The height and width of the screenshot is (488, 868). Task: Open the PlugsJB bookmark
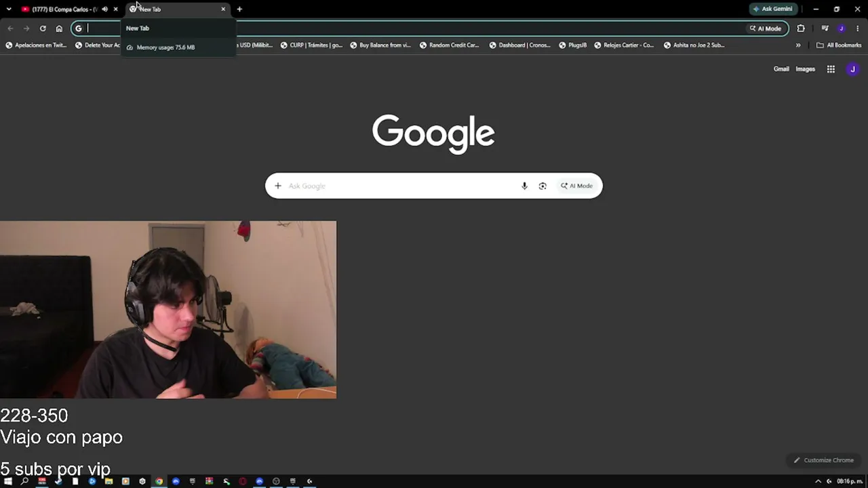(573, 45)
